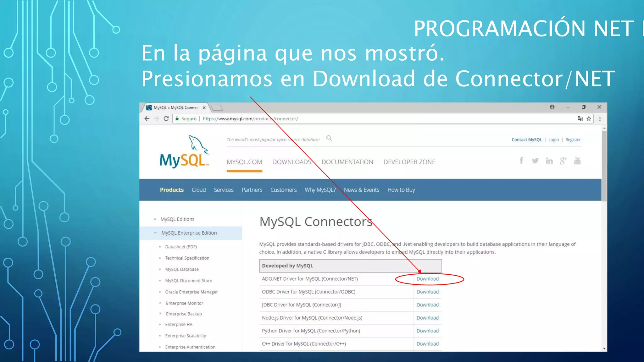Visit the MySQL LinkedIn icon

click(549, 161)
